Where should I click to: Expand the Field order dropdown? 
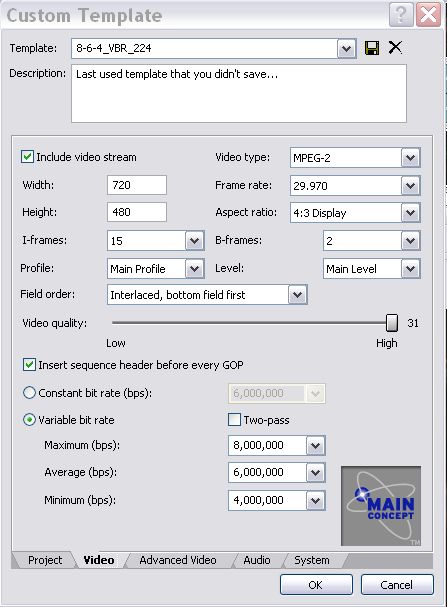297,295
